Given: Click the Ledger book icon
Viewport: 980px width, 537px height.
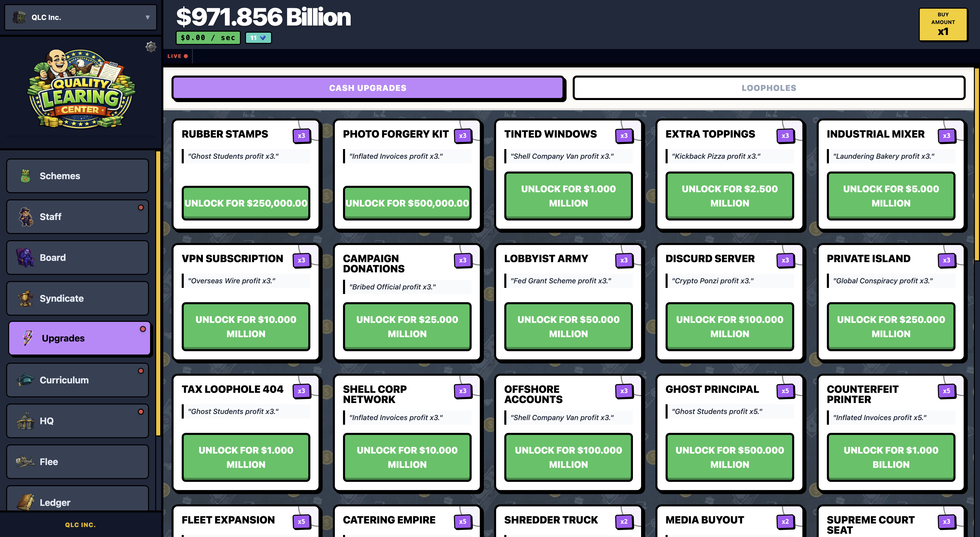Looking at the screenshot, I should tap(26, 502).
